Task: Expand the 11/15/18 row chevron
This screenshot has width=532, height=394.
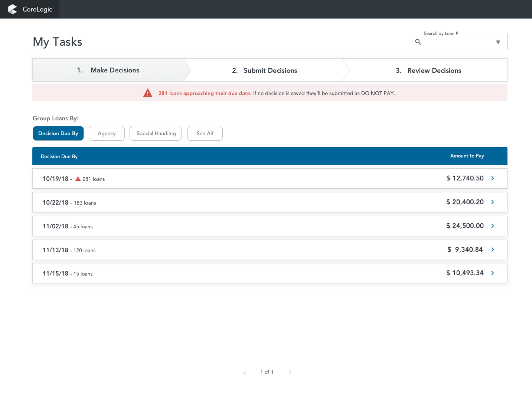Action: click(492, 273)
